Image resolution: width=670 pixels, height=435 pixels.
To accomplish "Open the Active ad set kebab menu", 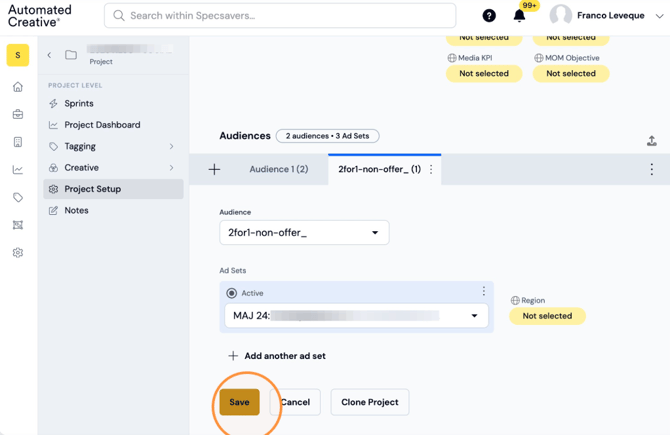I will pos(484,291).
